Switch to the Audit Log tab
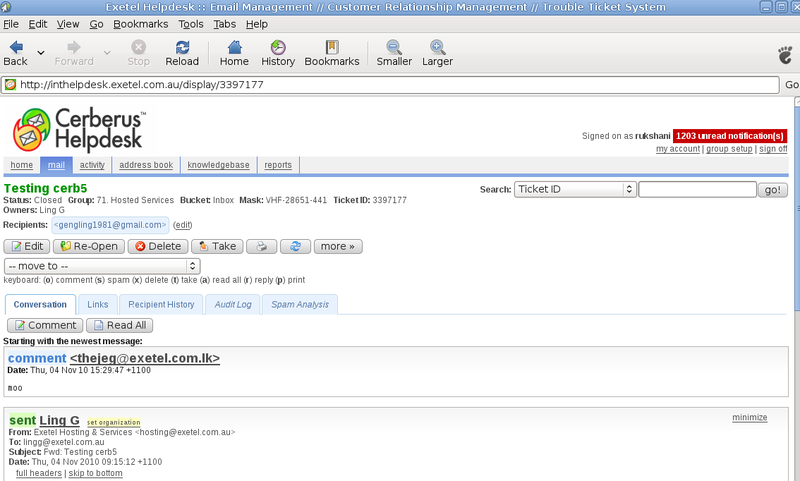 (233, 305)
